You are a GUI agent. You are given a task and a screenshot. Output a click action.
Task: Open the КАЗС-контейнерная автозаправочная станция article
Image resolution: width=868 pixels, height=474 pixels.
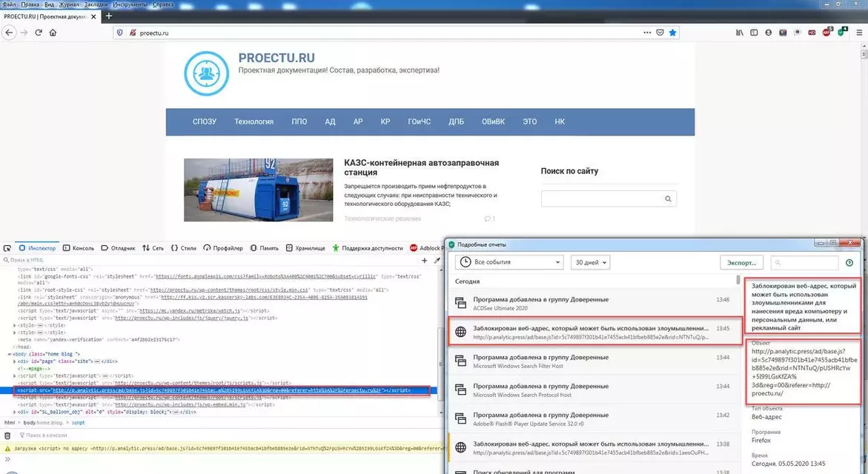tap(421, 167)
